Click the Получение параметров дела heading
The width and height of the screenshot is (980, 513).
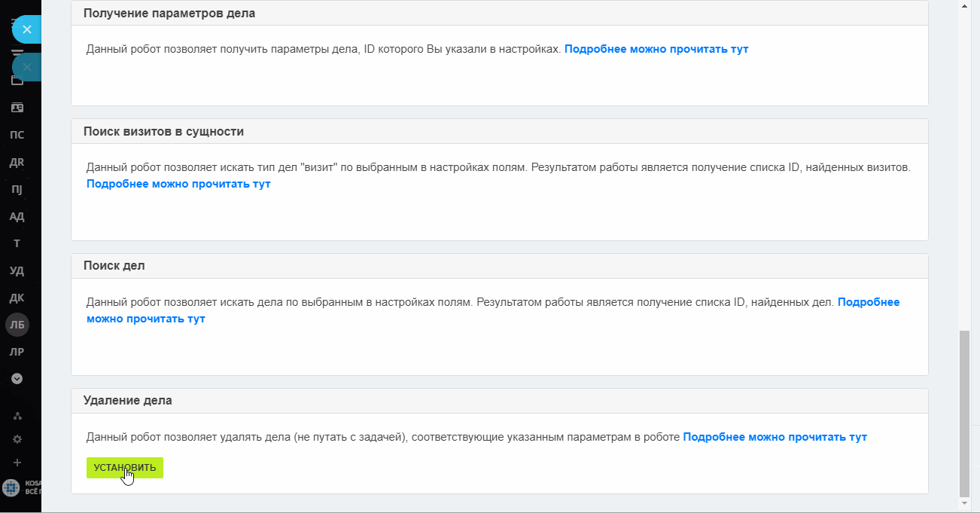click(169, 13)
